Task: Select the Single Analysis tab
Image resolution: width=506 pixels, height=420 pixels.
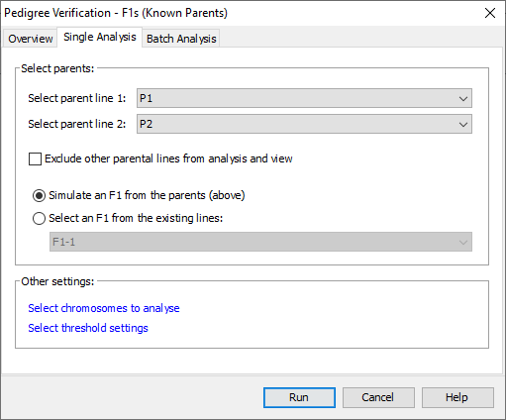Action: tap(100, 37)
